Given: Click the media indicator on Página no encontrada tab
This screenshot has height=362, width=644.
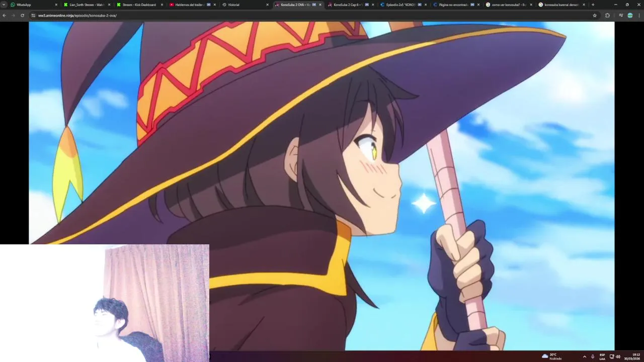Looking at the screenshot, I should (x=472, y=5).
